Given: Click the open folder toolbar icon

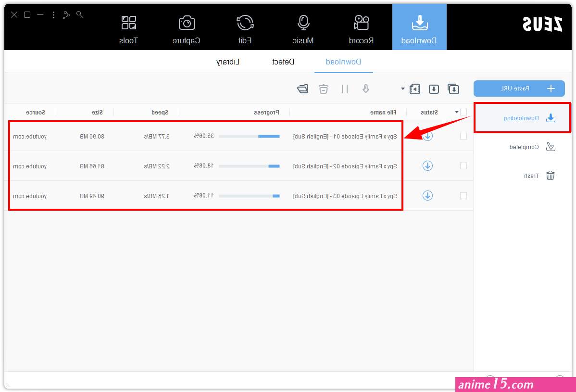Looking at the screenshot, I should click(x=303, y=89).
